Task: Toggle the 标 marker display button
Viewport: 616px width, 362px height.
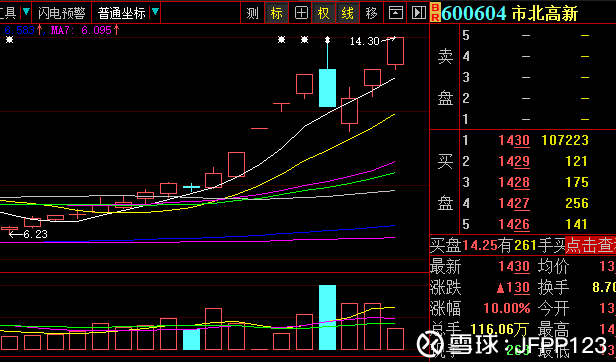Action: [277, 13]
